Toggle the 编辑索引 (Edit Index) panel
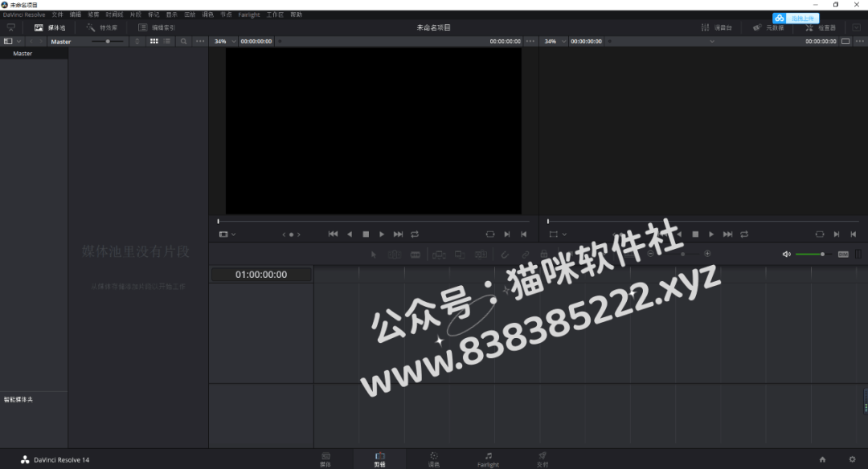868x469 pixels. 157,27
